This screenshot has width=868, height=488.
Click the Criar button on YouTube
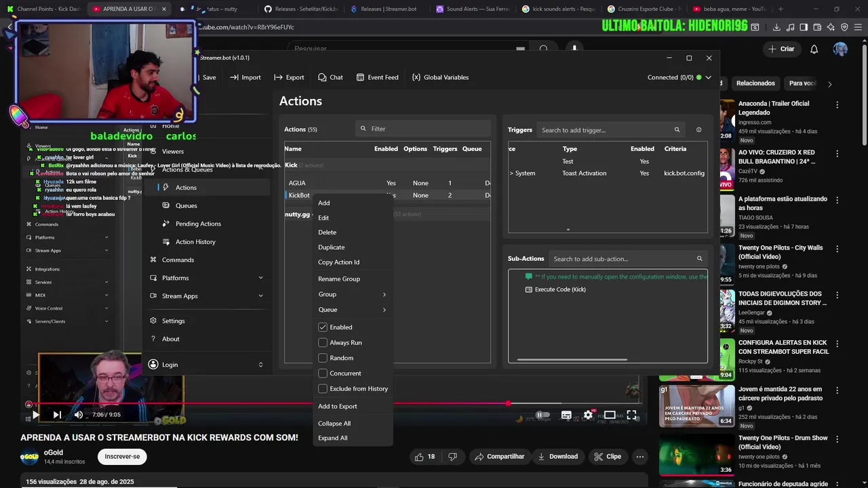(781, 49)
